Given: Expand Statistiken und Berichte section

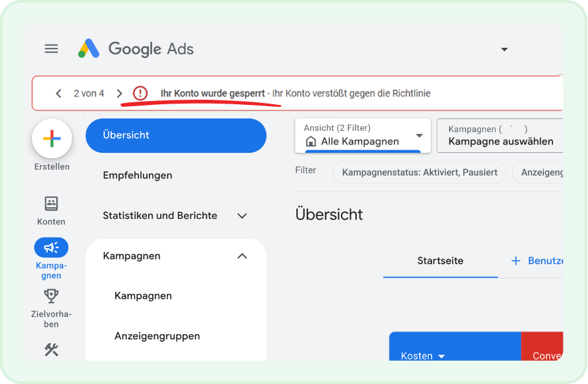Looking at the screenshot, I should [x=175, y=216].
